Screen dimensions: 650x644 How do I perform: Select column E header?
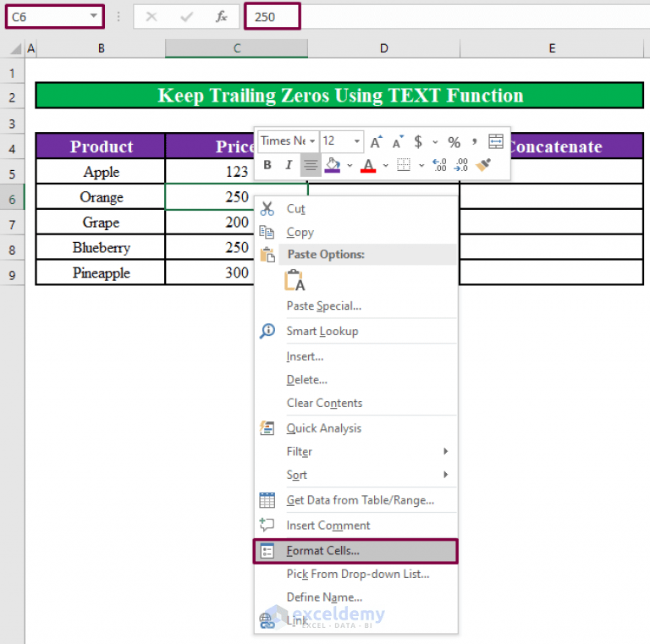[552, 48]
